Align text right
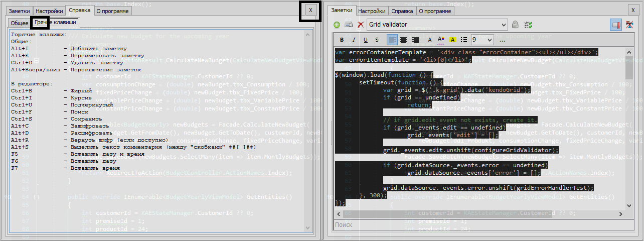 [415, 40]
